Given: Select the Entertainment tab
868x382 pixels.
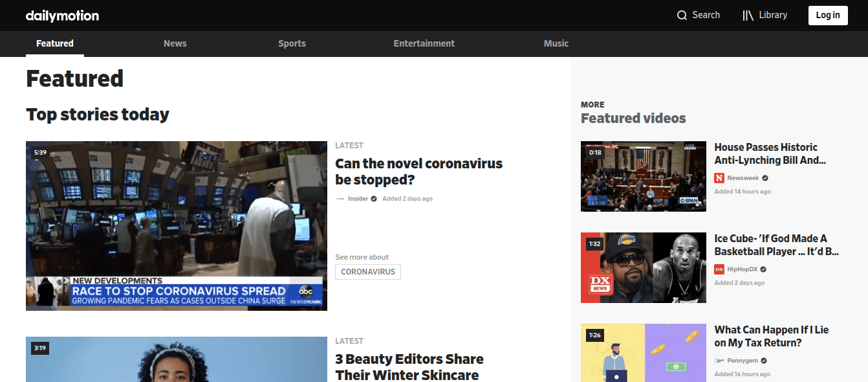Looking at the screenshot, I should (x=424, y=43).
